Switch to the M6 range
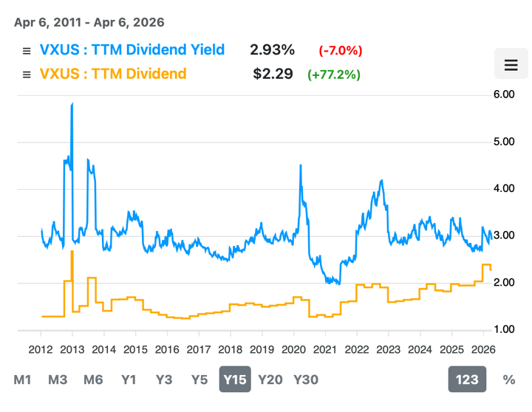Image resolution: width=532 pixels, height=412 pixels. pos(93,380)
